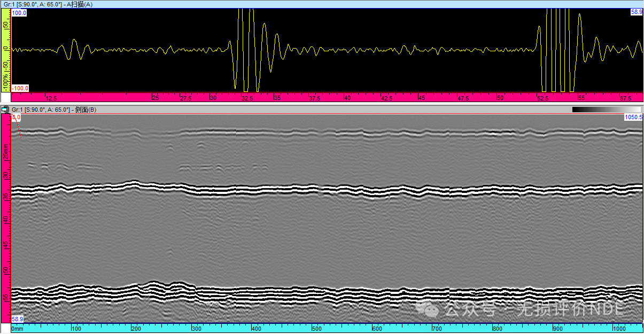Click the 100.0 amplitude value field

20,12
